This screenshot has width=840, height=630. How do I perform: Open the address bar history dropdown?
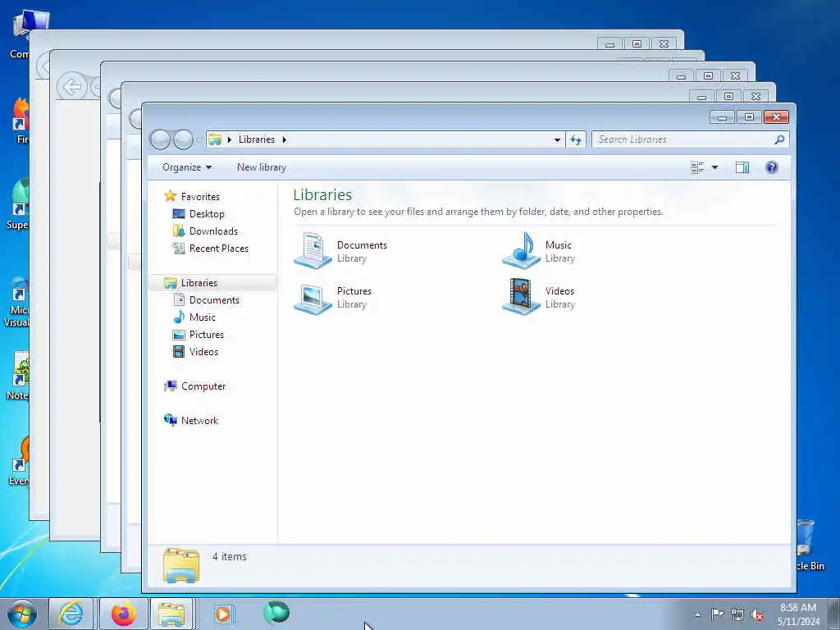pos(557,139)
